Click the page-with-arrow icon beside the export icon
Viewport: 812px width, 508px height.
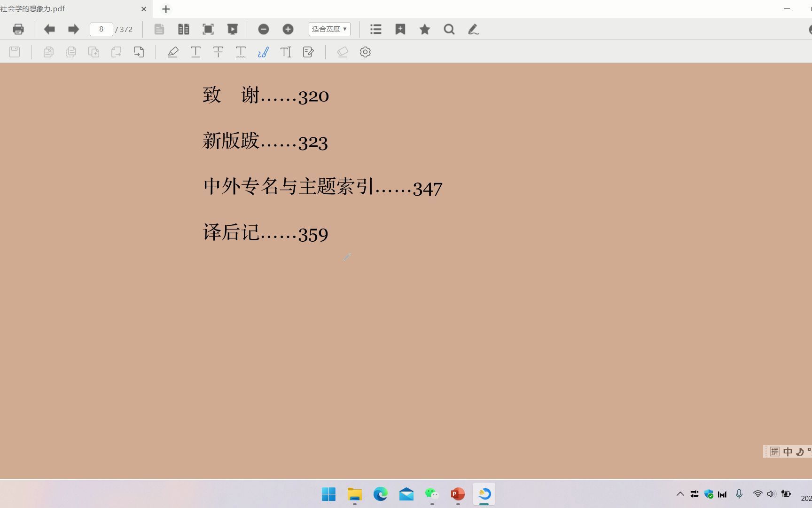[116, 52]
